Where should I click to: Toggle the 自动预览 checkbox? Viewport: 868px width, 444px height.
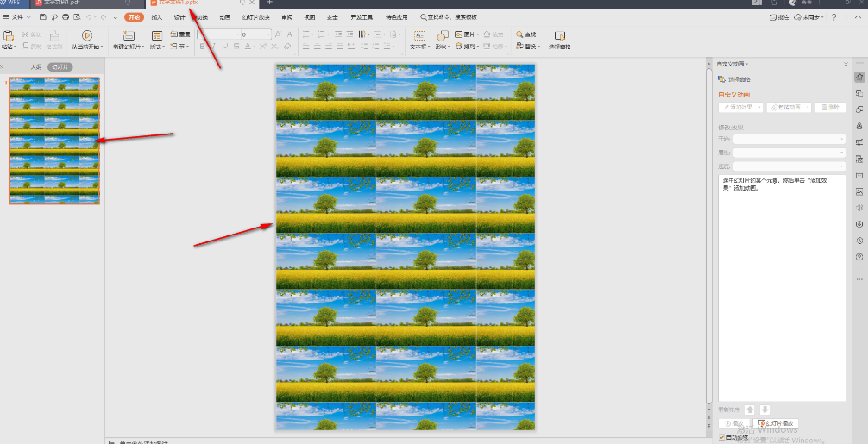pos(722,437)
